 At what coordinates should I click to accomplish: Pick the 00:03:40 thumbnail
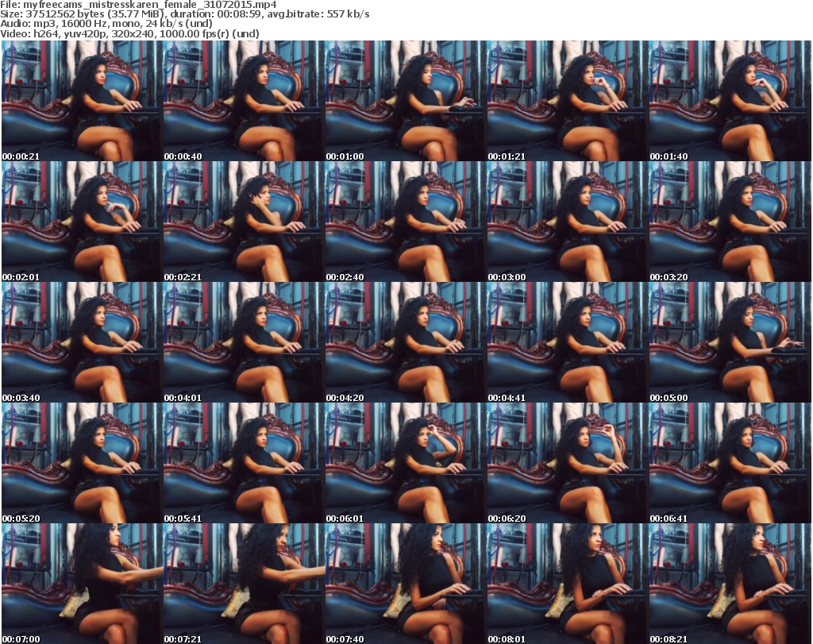pyautogui.click(x=83, y=342)
